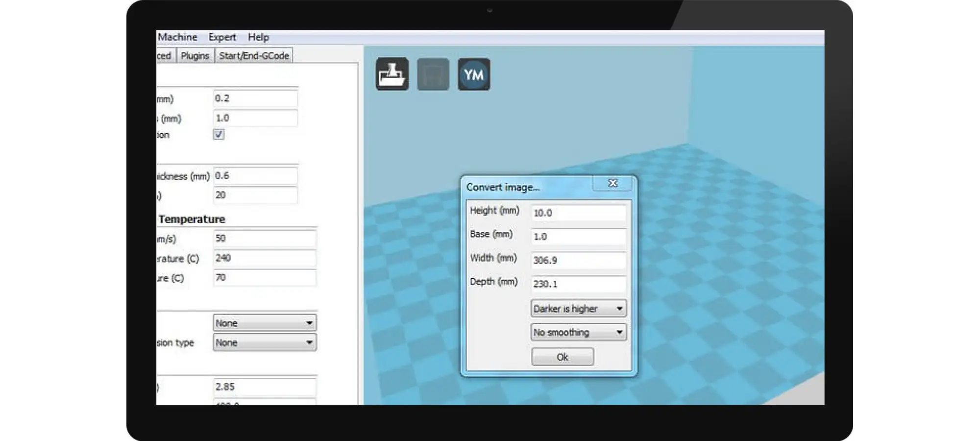This screenshot has height=441, width=980.
Task: Click the Temperature section heading
Action: point(192,219)
